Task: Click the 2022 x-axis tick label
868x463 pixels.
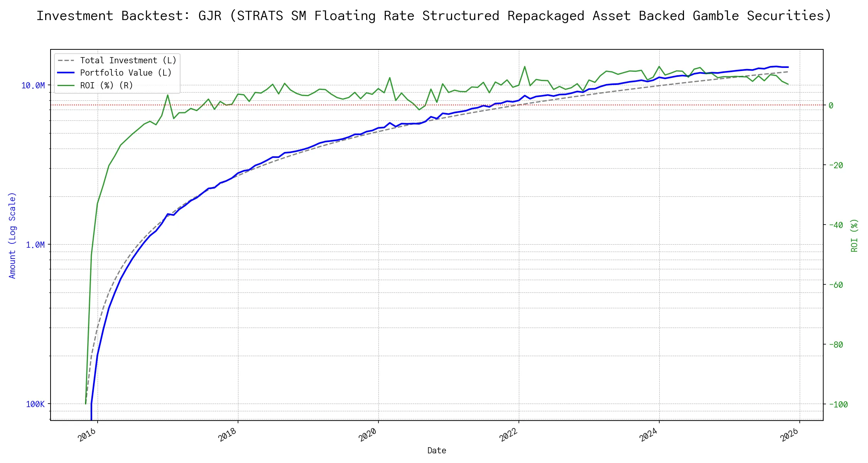Action: 508,435
